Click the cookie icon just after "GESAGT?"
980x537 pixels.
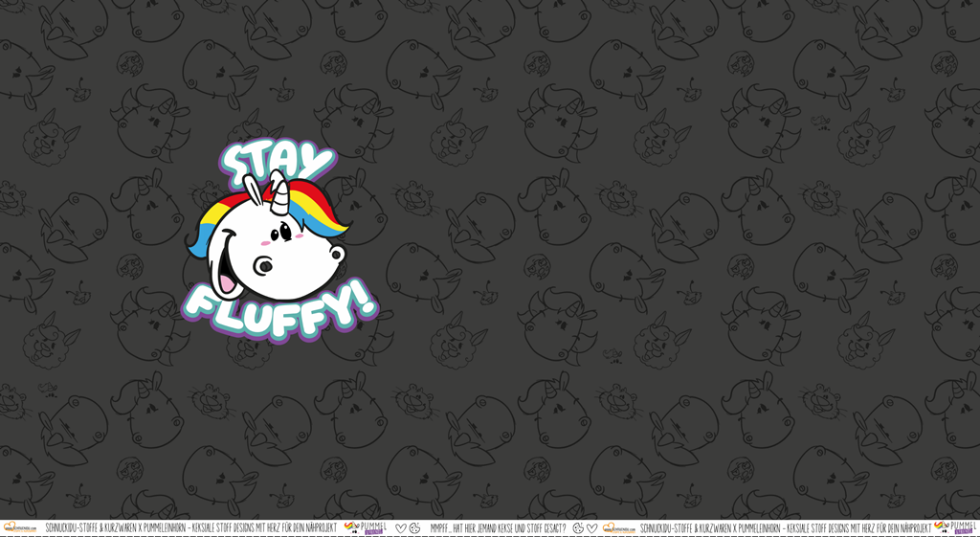(x=578, y=528)
